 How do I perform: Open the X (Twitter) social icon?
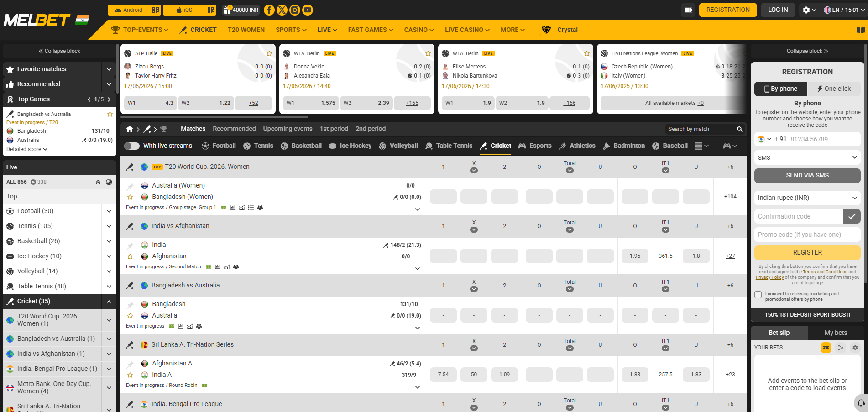[282, 10]
